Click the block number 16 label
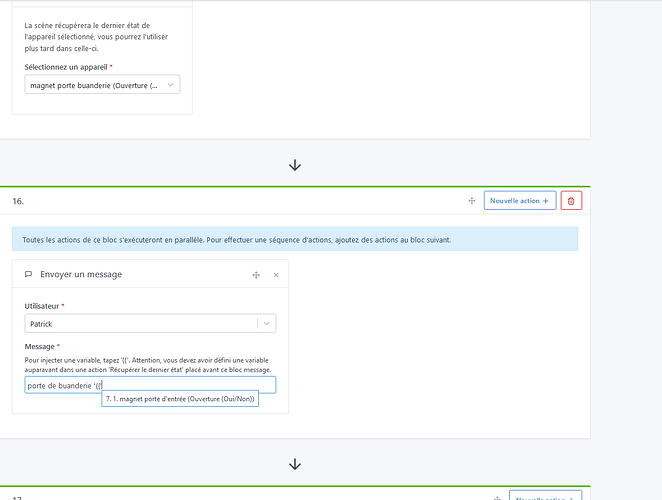The height and width of the screenshot is (500, 662). pyautogui.click(x=18, y=201)
